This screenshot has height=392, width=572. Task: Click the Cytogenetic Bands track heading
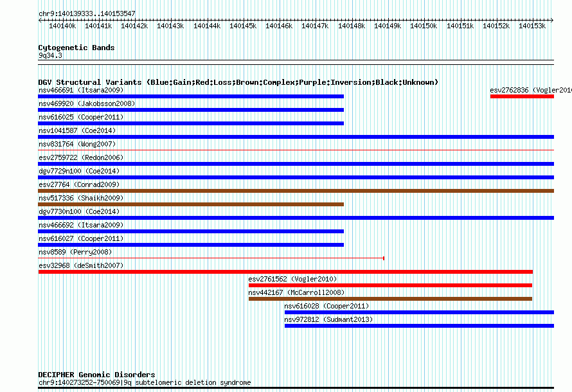(x=76, y=48)
